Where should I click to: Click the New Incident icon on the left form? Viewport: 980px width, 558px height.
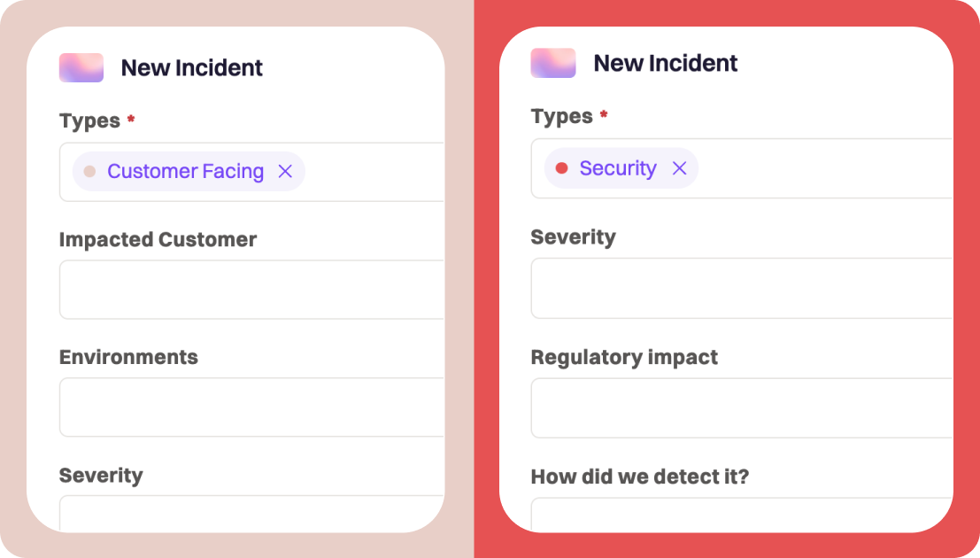coord(81,66)
